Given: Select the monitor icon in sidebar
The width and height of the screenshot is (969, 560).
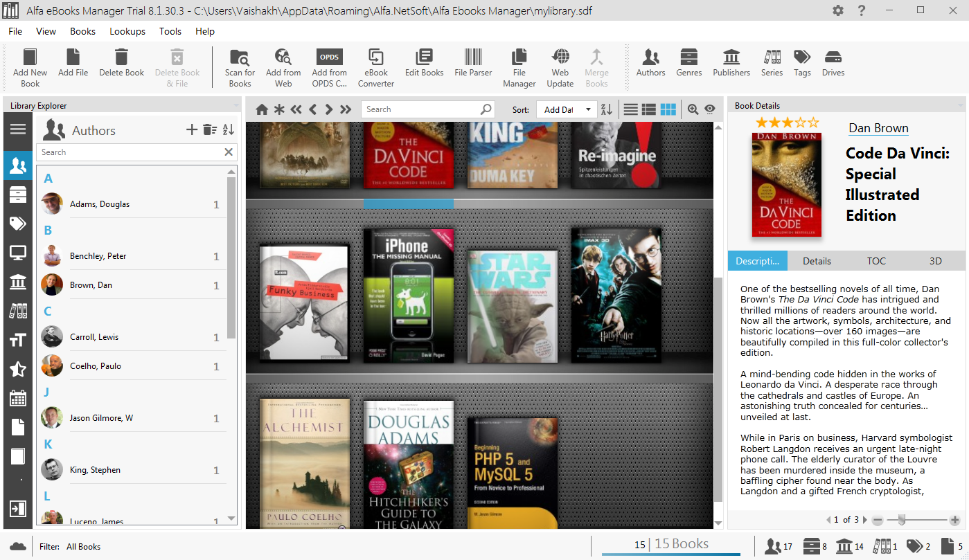Looking at the screenshot, I should (18, 253).
